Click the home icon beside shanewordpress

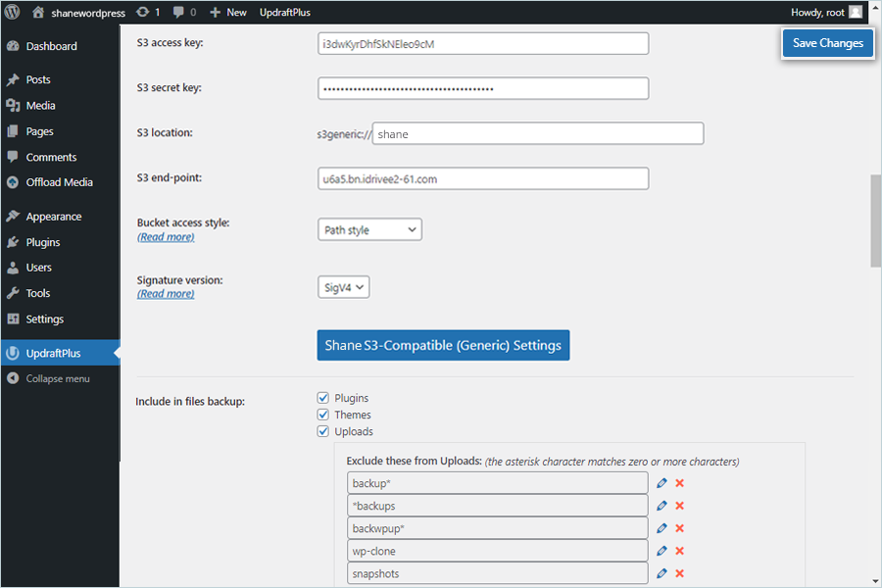37,12
